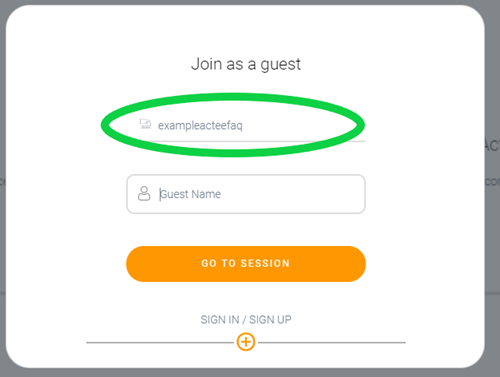
Task: Place cursor at blinking caret in Guest Name
Action: coord(160,194)
